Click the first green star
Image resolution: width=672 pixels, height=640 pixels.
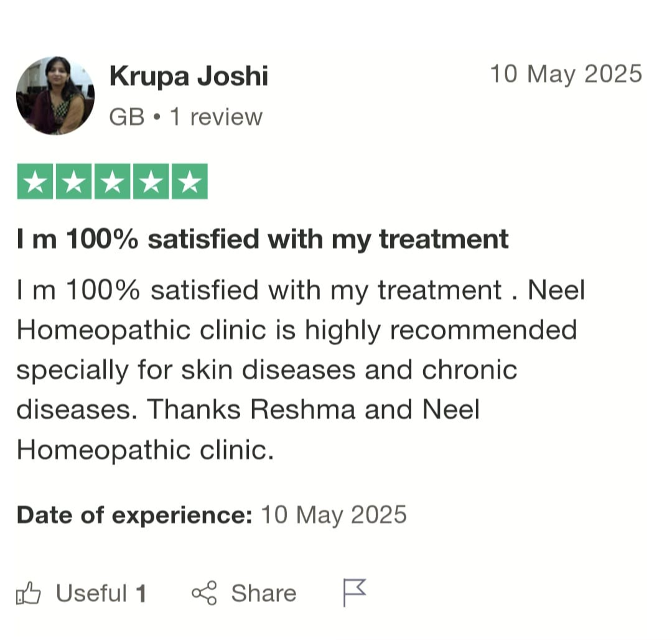(35, 182)
